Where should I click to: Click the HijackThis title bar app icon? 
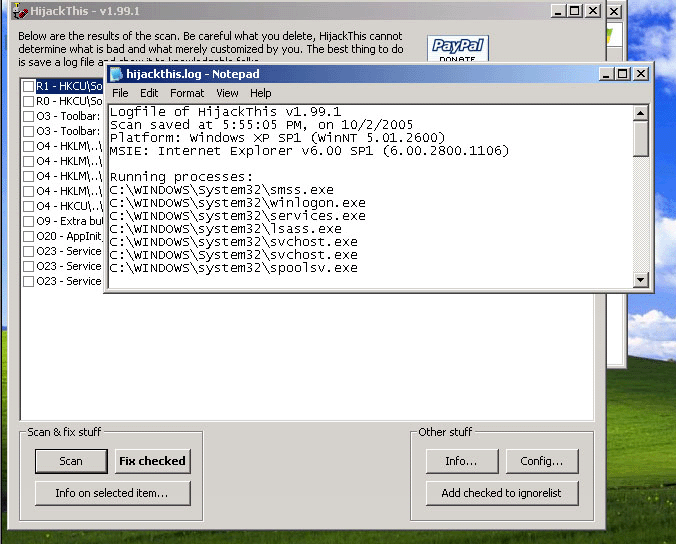20,11
